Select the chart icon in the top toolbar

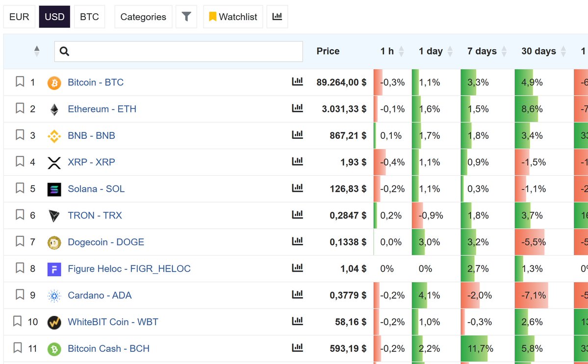point(277,16)
